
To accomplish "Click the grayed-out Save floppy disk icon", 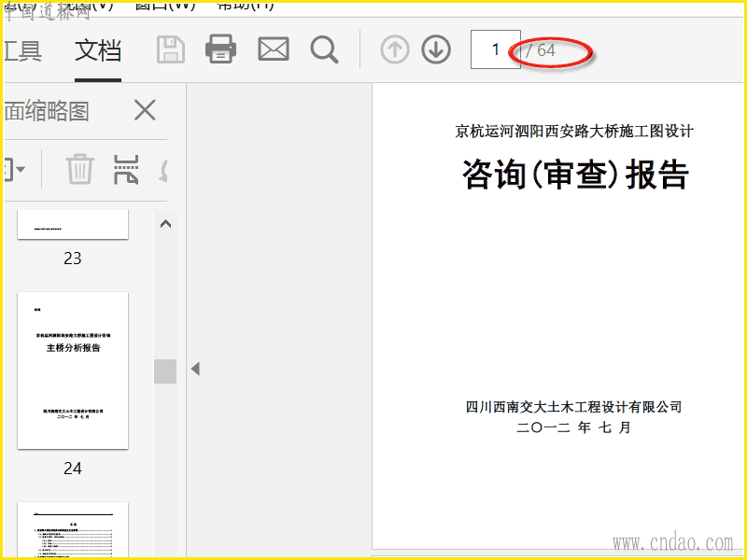I will pos(171,49).
